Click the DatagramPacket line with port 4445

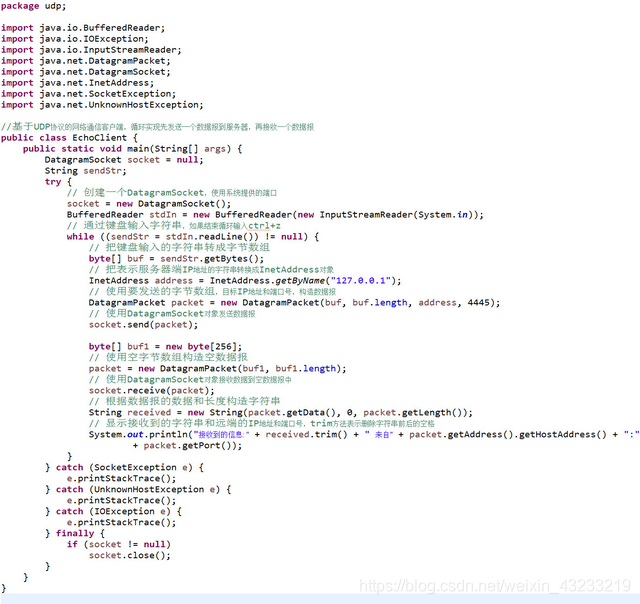pos(294,303)
